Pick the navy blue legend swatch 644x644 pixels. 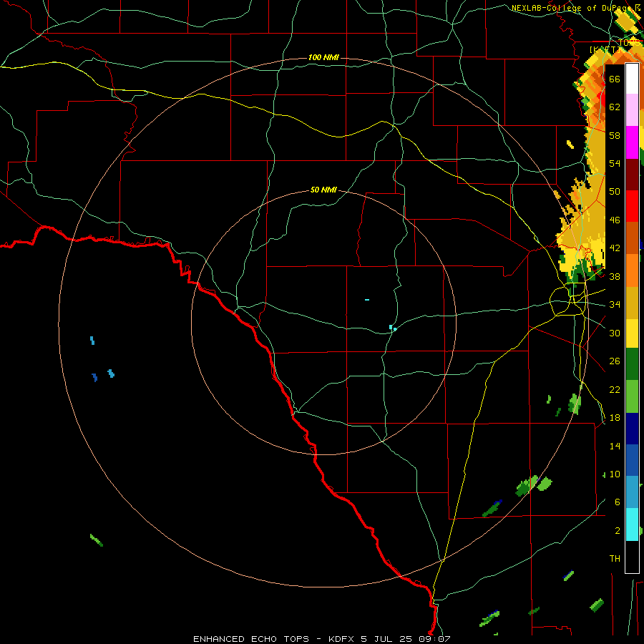[x=632, y=429]
